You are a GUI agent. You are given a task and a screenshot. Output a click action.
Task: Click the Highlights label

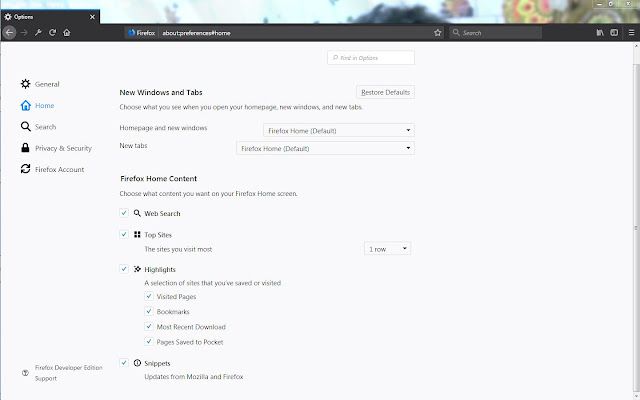click(x=160, y=269)
